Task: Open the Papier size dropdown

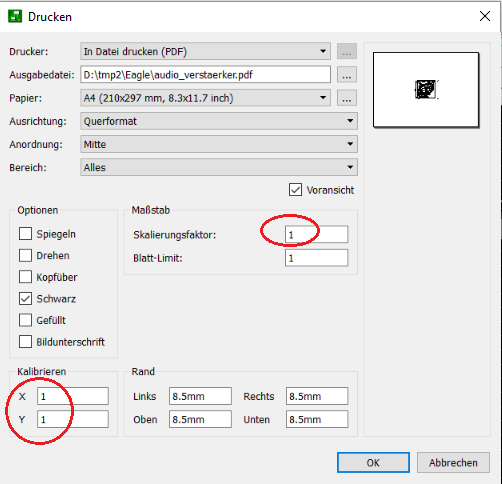Action: pyautogui.click(x=205, y=98)
